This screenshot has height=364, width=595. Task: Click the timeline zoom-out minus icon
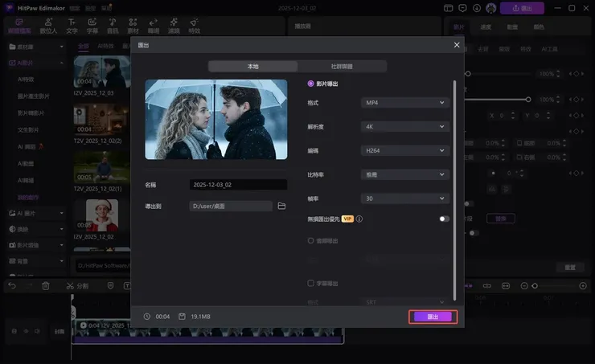524,285
